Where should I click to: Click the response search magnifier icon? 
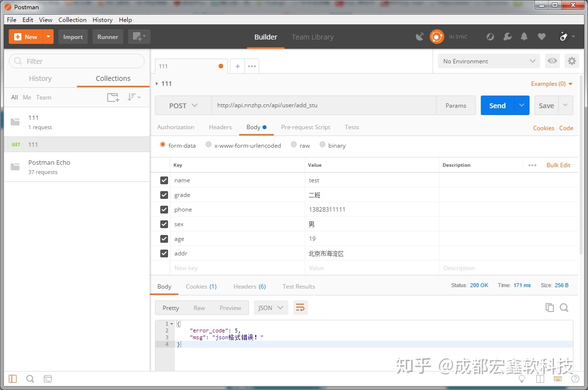(x=564, y=308)
